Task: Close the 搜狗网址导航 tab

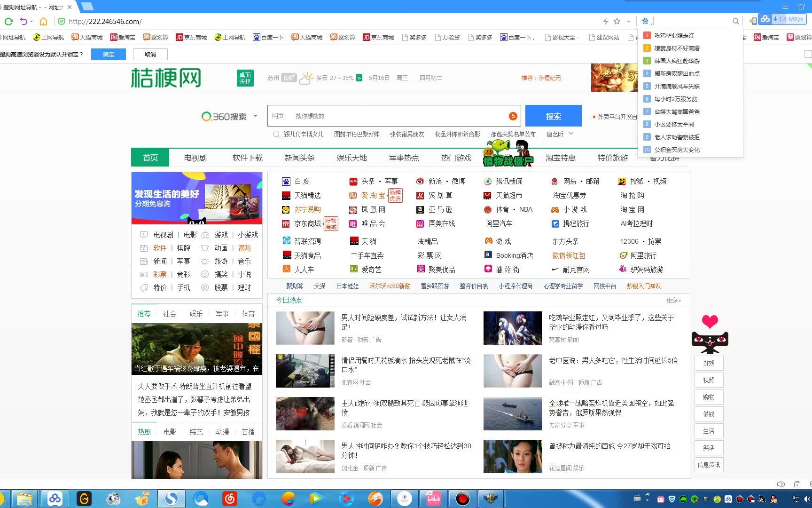Action: [70, 7]
